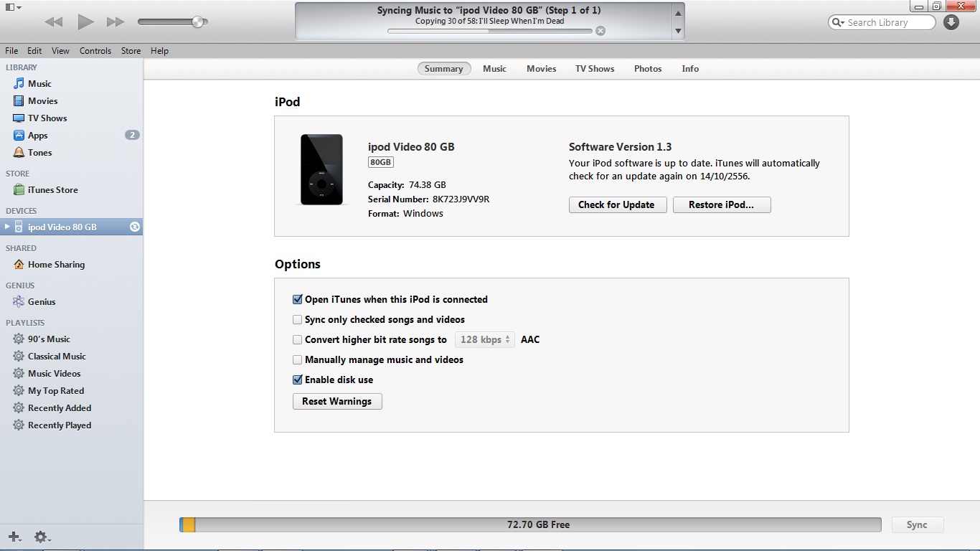Adjust the volume slider knob
The image size is (980, 551).
tap(197, 22)
